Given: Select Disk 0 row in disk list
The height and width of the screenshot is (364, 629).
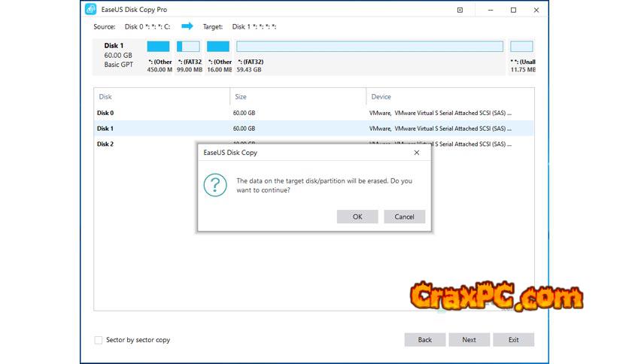Looking at the screenshot, I should 314,113.
